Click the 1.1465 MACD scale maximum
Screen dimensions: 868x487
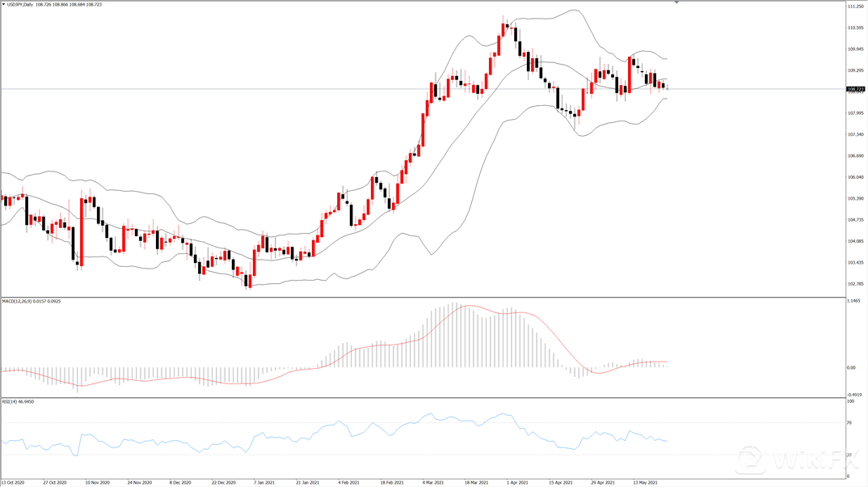[x=853, y=301]
